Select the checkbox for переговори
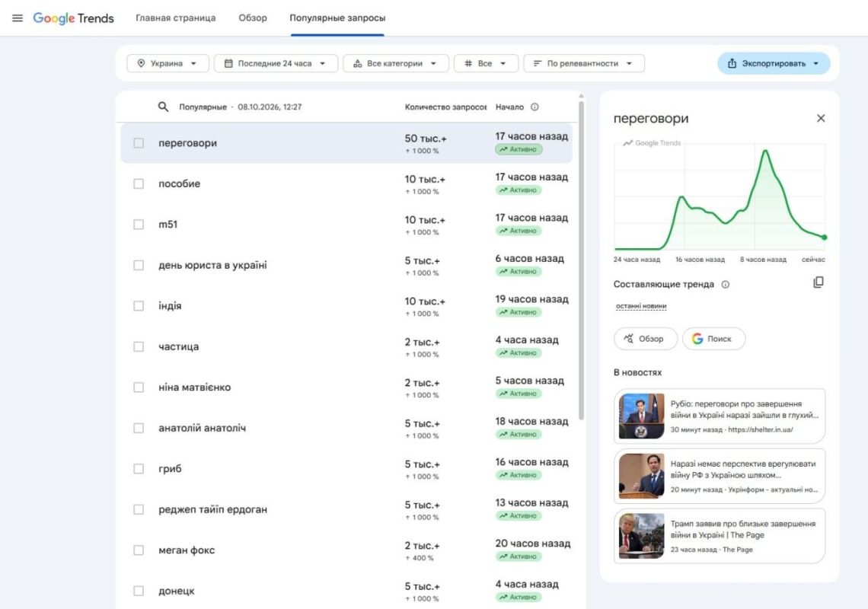This screenshot has height=609, width=868. [139, 143]
